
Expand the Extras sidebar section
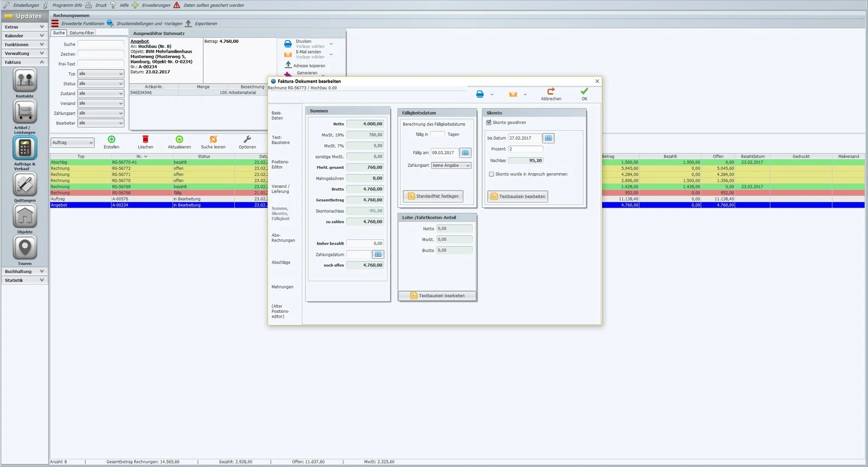(x=24, y=27)
